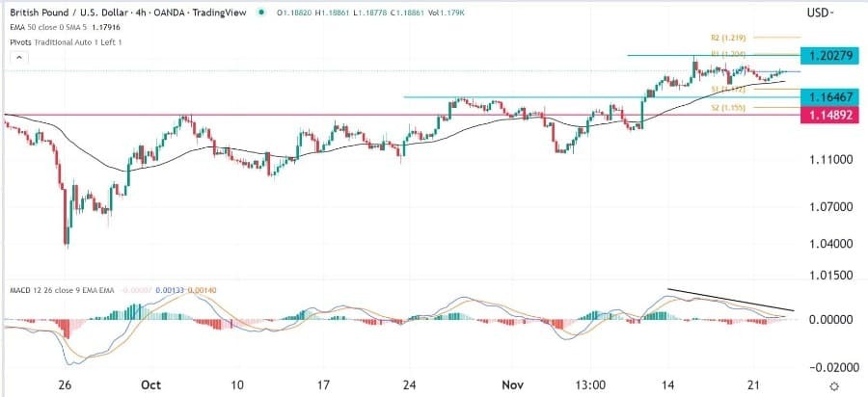Click the 13:00 time axis label

(589, 383)
